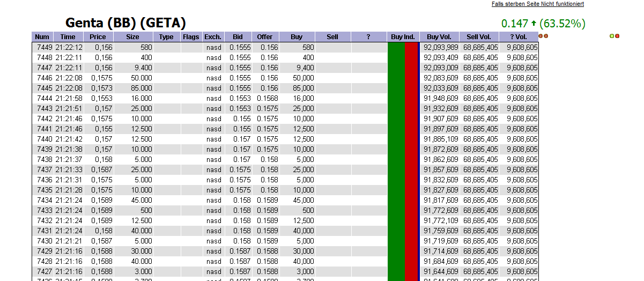Viewport: 644px width, 281px height.
Task: Click the Buy Ind. column header
Action: (403, 37)
